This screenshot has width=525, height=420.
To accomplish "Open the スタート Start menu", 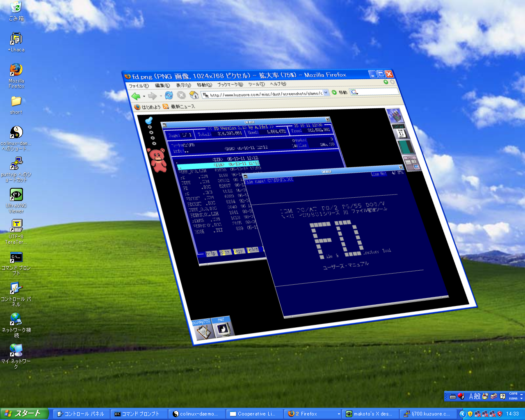I will pos(24,414).
